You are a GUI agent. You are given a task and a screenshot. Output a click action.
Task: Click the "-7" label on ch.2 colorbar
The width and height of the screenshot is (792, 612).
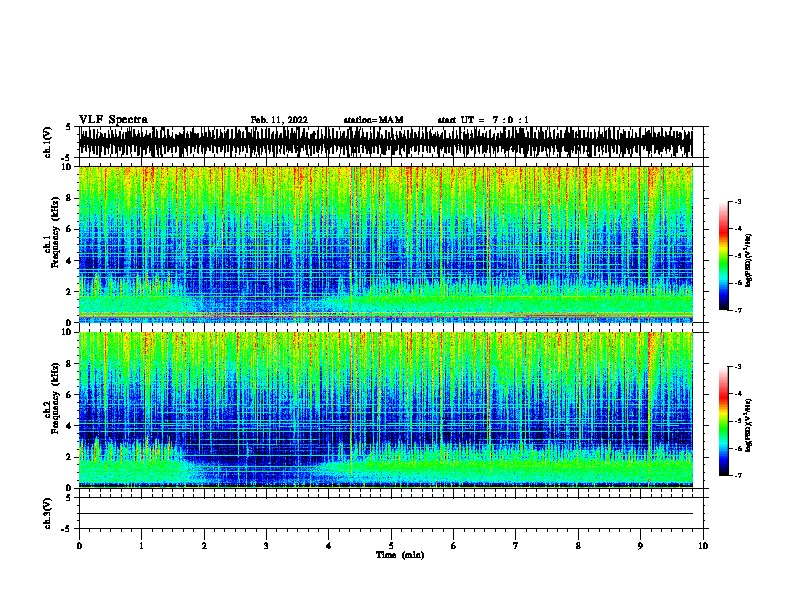point(737,476)
